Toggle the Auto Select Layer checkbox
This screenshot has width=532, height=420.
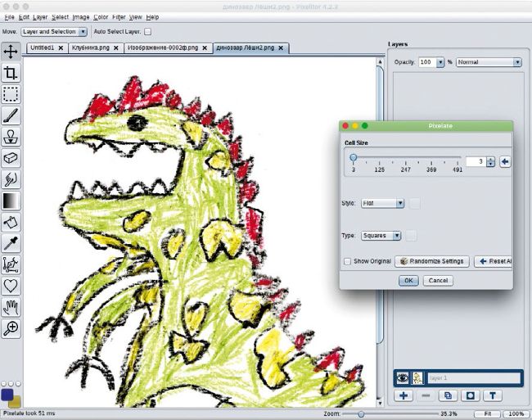[x=148, y=32]
